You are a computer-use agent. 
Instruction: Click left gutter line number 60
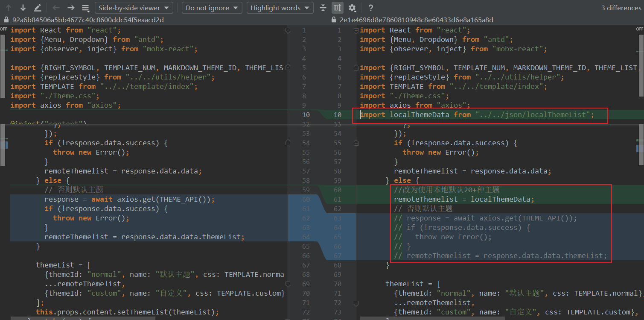(306, 199)
